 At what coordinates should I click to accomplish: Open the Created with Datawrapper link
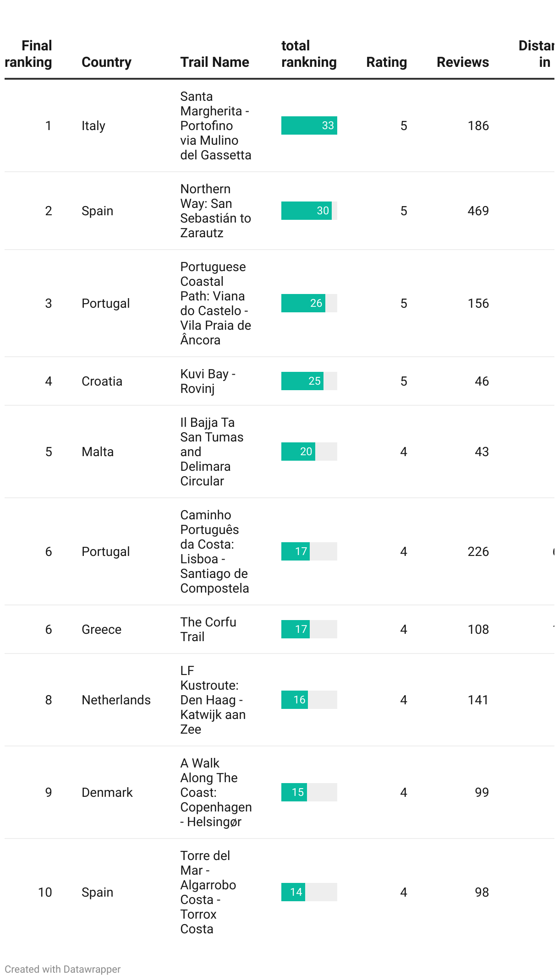(63, 969)
